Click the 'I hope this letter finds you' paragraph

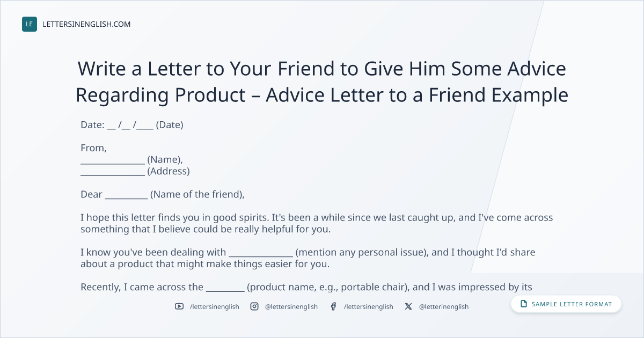point(317,223)
